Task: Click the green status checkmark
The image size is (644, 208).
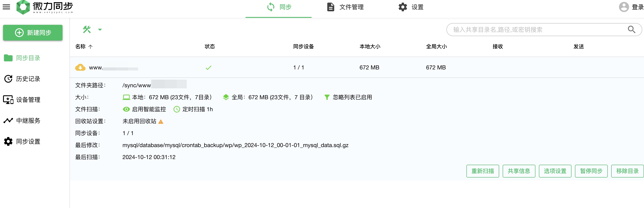Action: 208,68
